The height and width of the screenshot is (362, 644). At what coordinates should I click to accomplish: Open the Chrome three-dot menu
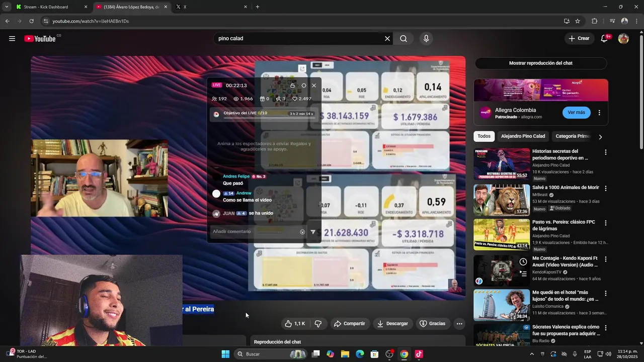(636, 21)
